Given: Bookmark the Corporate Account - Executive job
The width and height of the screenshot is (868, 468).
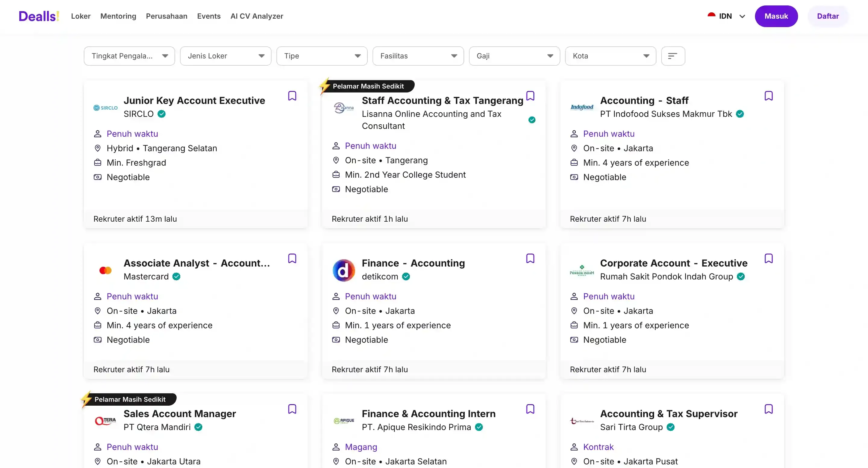Looking at the screenshot, I should click(x=769, y=259).
